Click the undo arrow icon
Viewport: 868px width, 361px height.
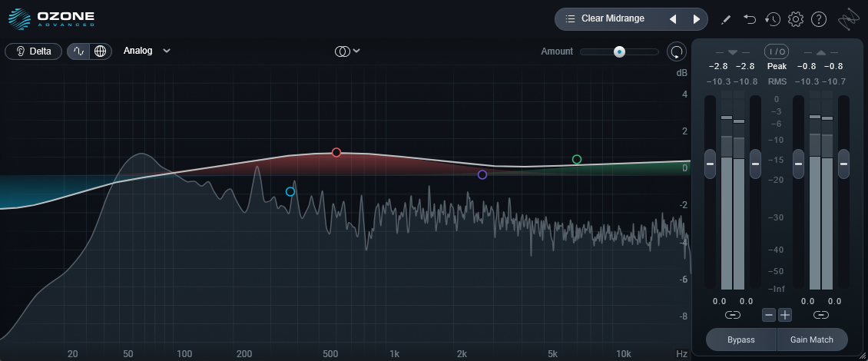[x=750, y=19]
